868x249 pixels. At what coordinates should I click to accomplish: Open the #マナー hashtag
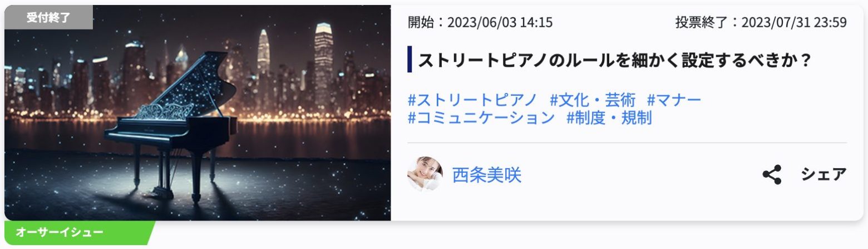(x=674, y=100)
